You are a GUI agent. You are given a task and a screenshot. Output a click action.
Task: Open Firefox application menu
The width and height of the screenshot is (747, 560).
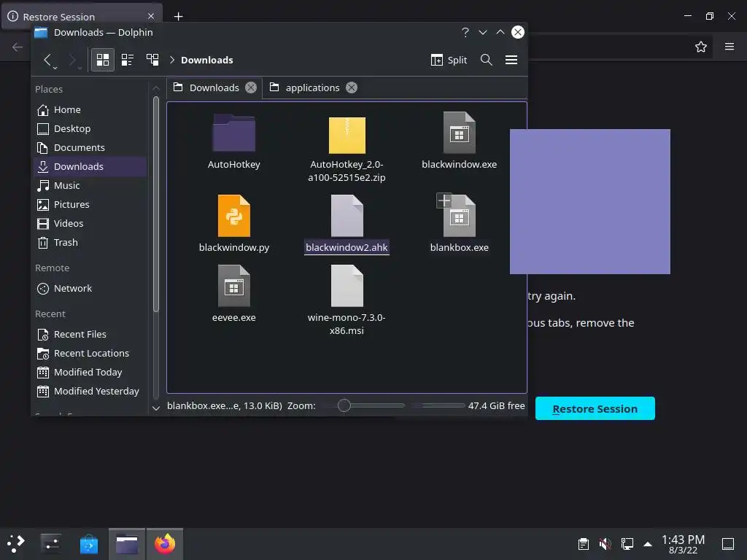729,47
